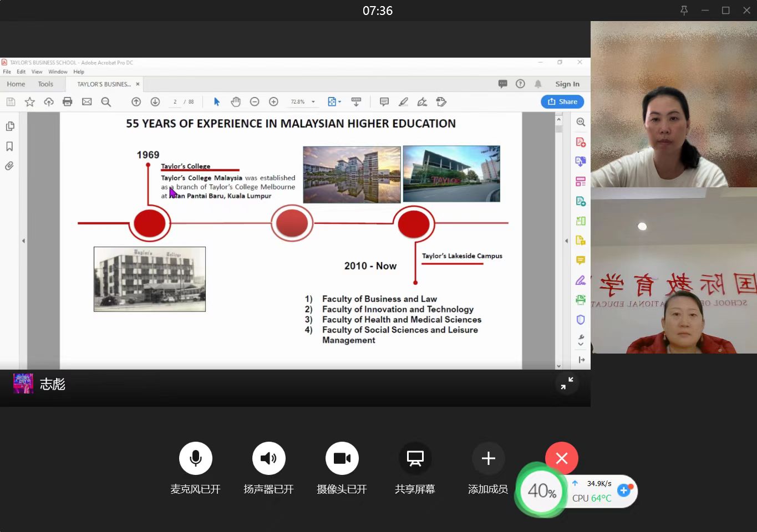End the call with the red X button
This screenshot has width=757, height=532.
tap(562, 458)
